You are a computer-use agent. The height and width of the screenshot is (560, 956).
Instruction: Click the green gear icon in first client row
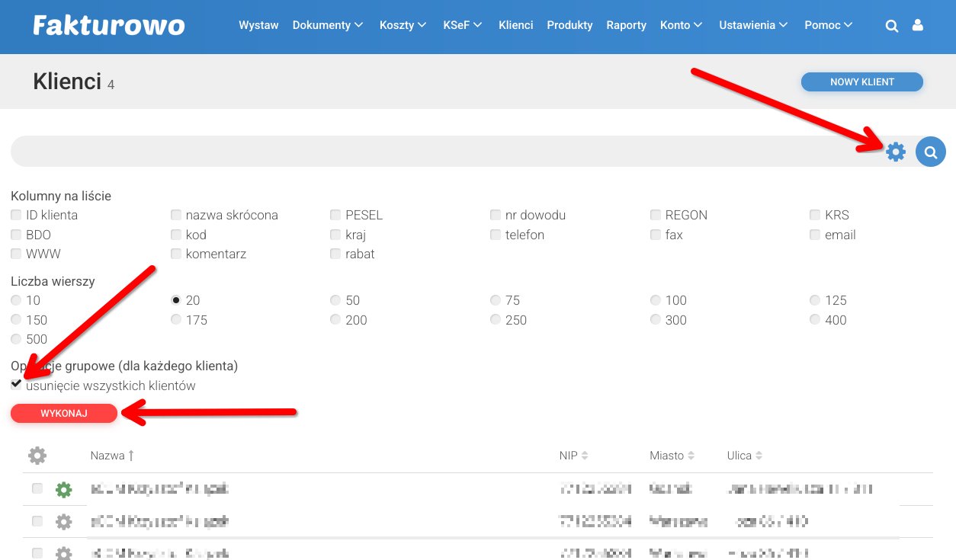tap(64, 490)
